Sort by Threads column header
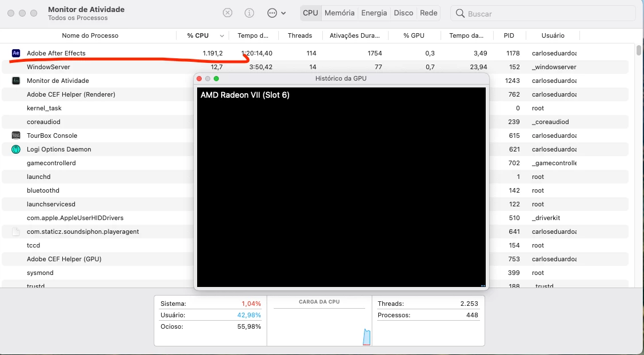Viewport: 644px width, 355px height. pyautogui.click(x=300, y=36)
